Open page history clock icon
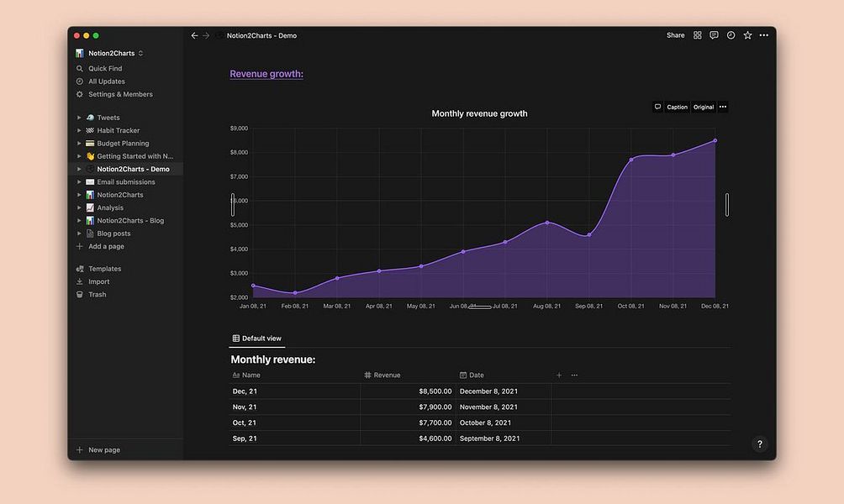 pyautogui.click(x=731, y=34)
